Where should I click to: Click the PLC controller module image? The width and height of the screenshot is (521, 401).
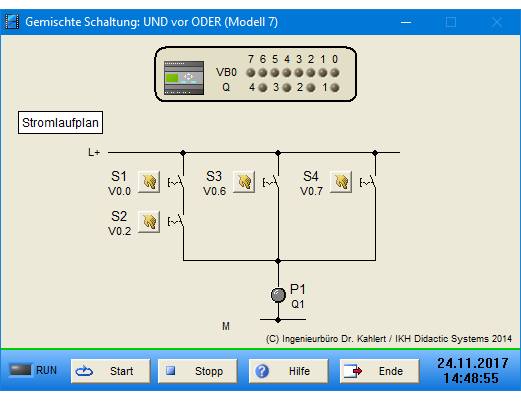point(184,78)
